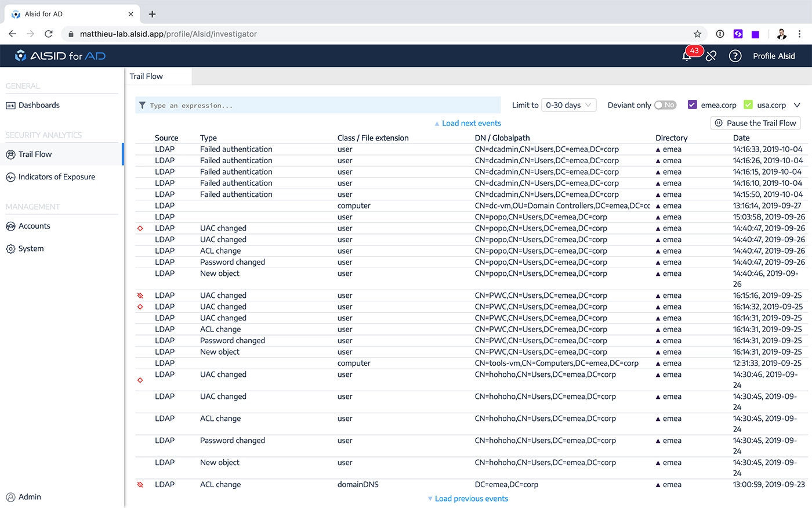This screenshot has height=508, width=812.
Task: Click the Type column header
Action: [x=208, y=138]
